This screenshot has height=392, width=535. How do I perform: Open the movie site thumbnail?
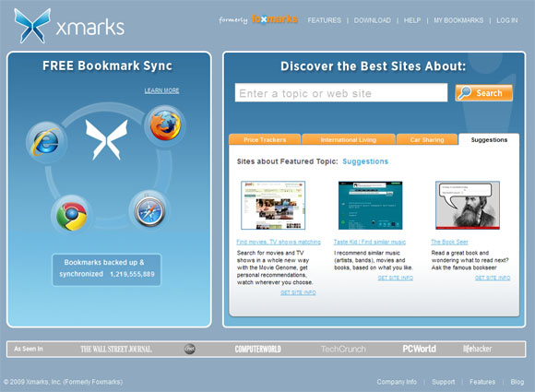[x=273, y=206]
